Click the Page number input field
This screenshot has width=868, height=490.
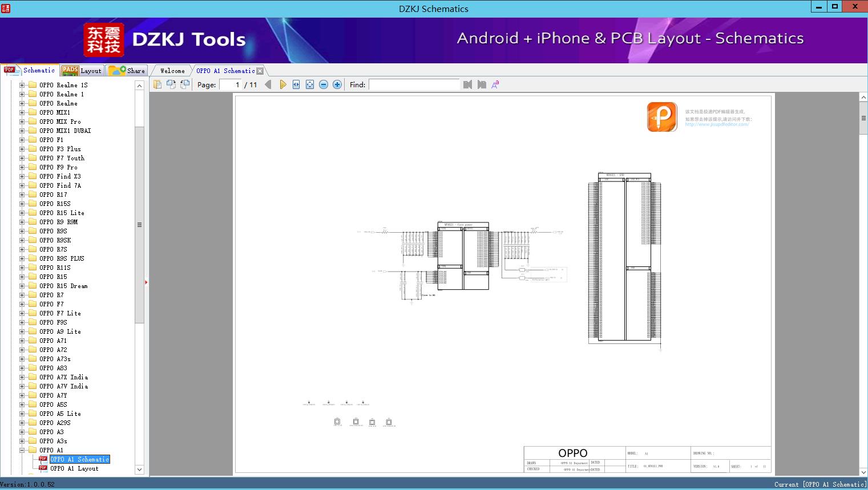(x=231, y=84)
